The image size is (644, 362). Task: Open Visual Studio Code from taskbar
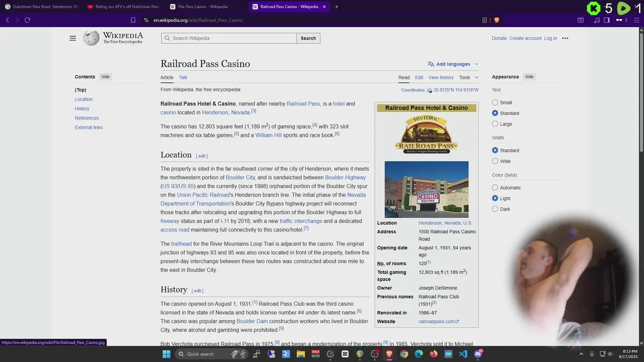[x=463, y=354]
